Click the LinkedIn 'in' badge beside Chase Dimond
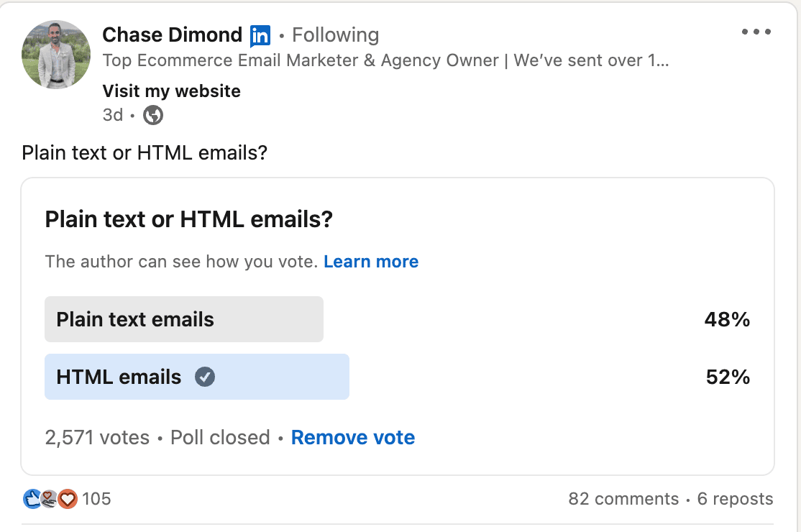Image resolution: width=801 pixels, height=532 pixels. point(260,35)
